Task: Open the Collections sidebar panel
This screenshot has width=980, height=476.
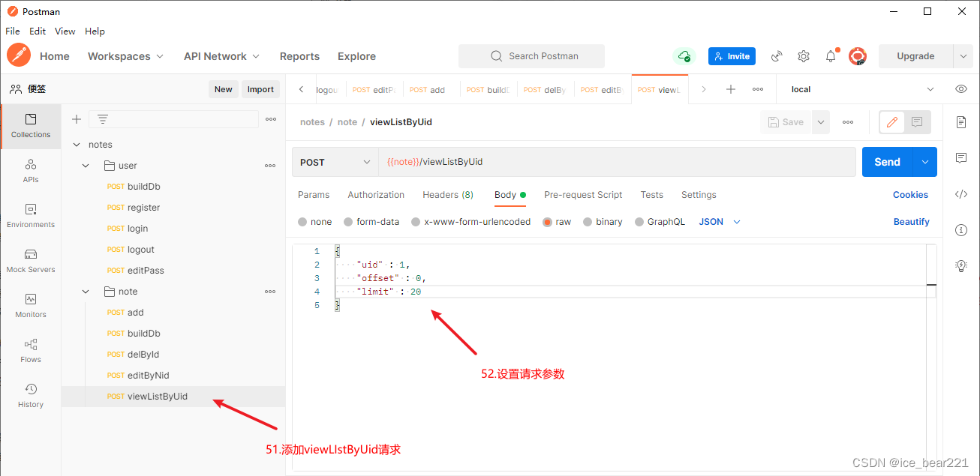Action: tap(31, 126)
